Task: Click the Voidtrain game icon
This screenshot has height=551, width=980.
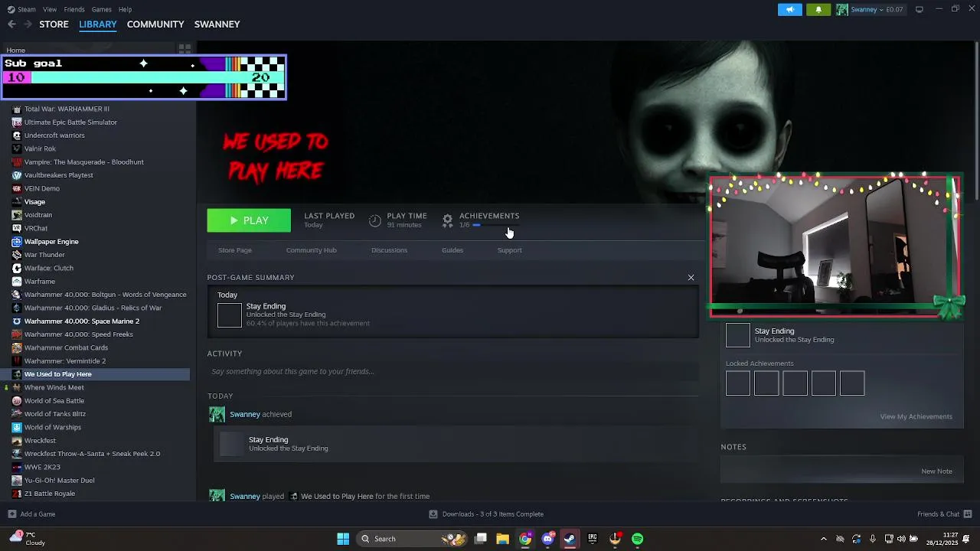Action: (17, 215)
